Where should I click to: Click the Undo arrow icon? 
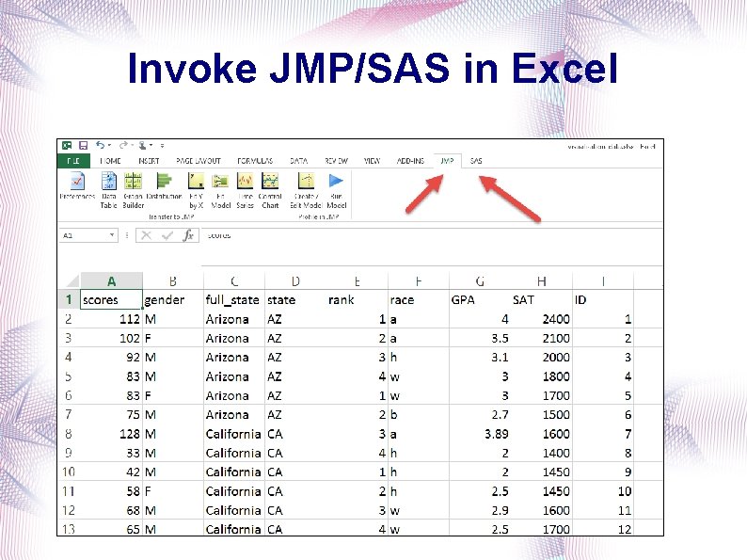pos(100,145)
